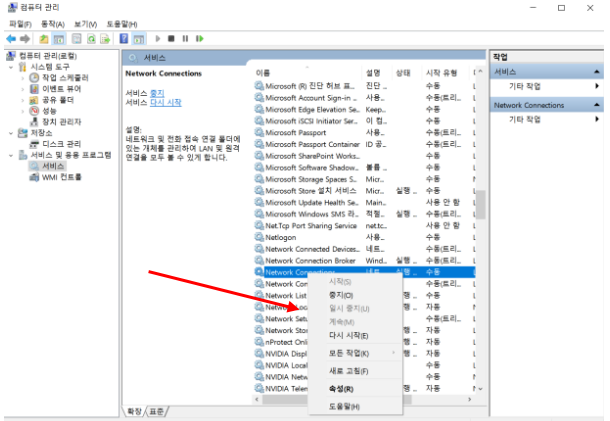
Task: Open the 파일(F) menu
Action: 20,24
